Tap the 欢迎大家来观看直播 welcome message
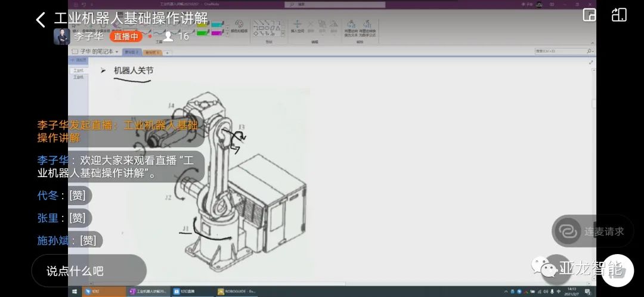The image size is (644, 297). coord(119,166)
